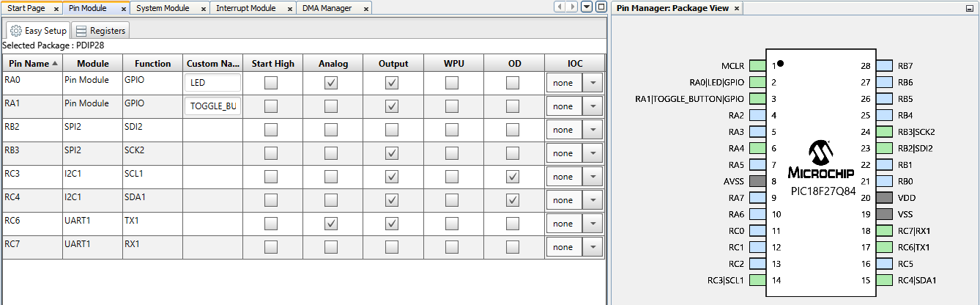Uncheck Analog for RC6
Screen dimensions: 980x305
coord(331,224)
